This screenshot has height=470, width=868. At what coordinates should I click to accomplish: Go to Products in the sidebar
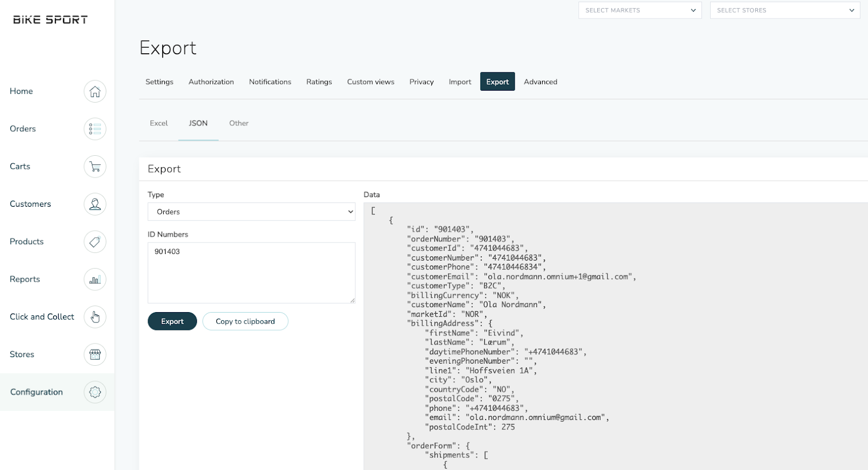[x=27, y=242]
